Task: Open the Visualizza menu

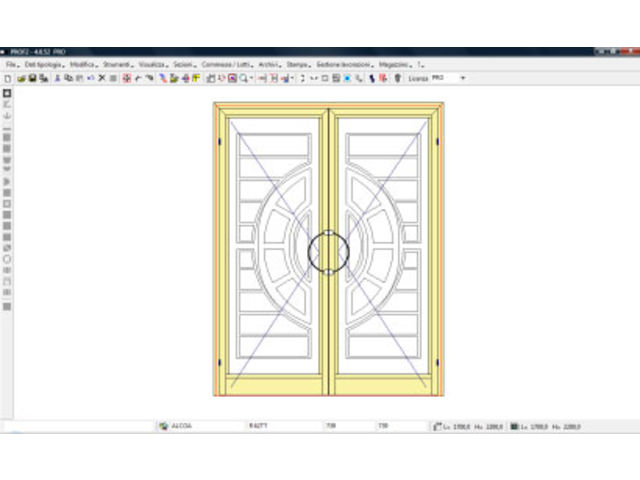Action: pyautogui.click(x=152, y=64)
